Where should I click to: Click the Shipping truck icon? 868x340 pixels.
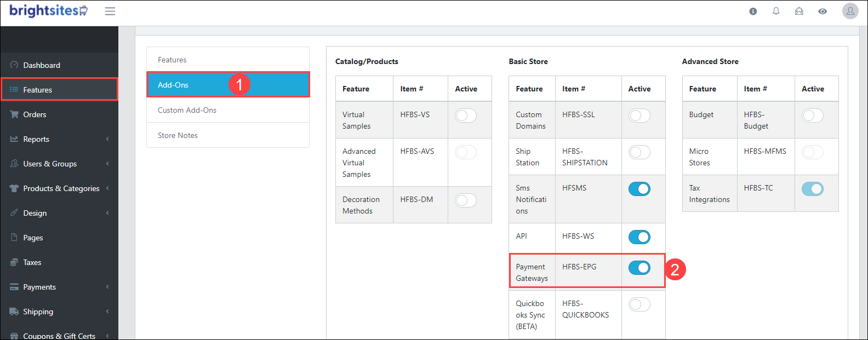[x=14, y=312]
